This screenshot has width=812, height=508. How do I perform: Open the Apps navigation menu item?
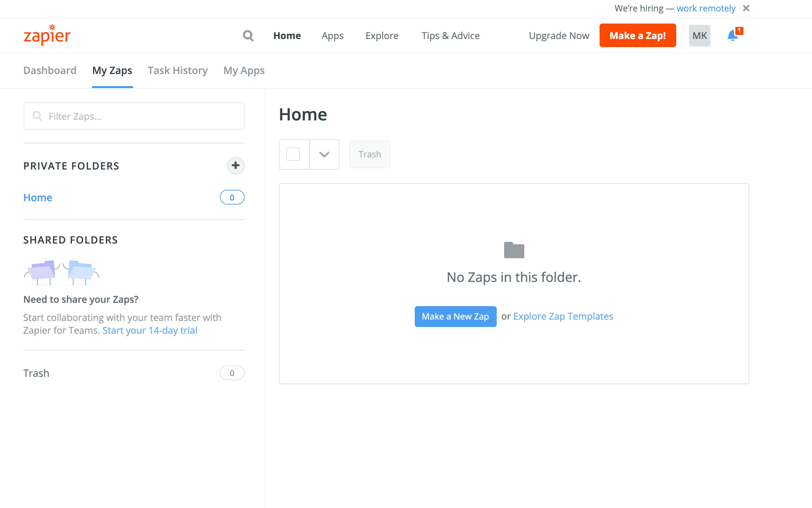[x=332, y=35]
